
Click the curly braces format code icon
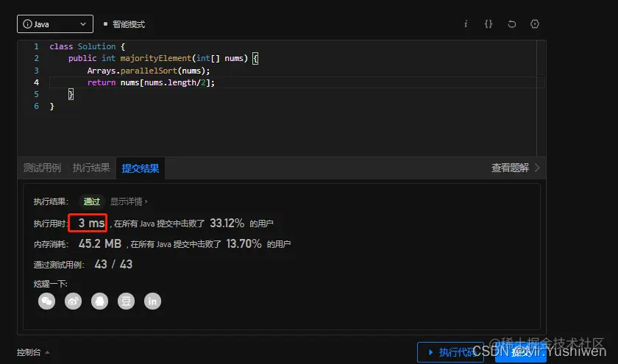(x=489, y=24)
